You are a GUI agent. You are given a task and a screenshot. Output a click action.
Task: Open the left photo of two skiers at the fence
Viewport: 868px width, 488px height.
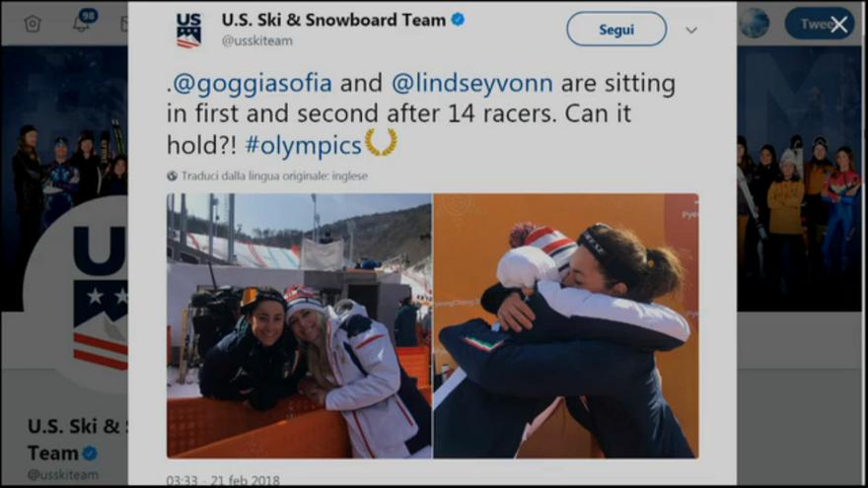pos(299,325)
